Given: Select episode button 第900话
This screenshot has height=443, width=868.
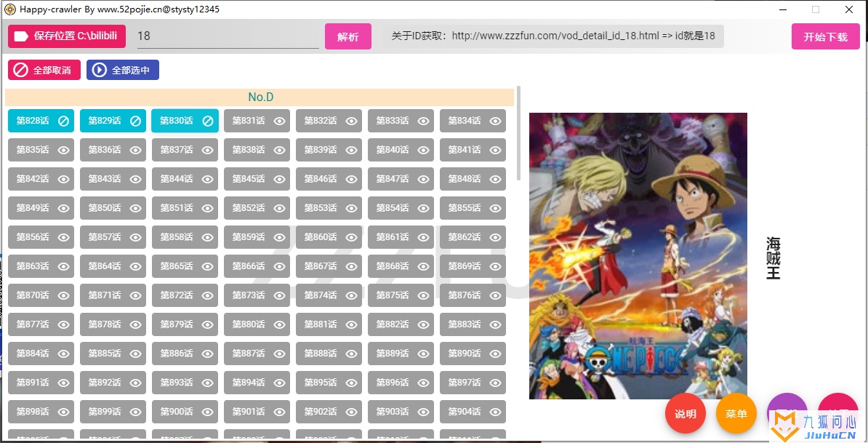Looking at the screenshot, I should (185, 412).
